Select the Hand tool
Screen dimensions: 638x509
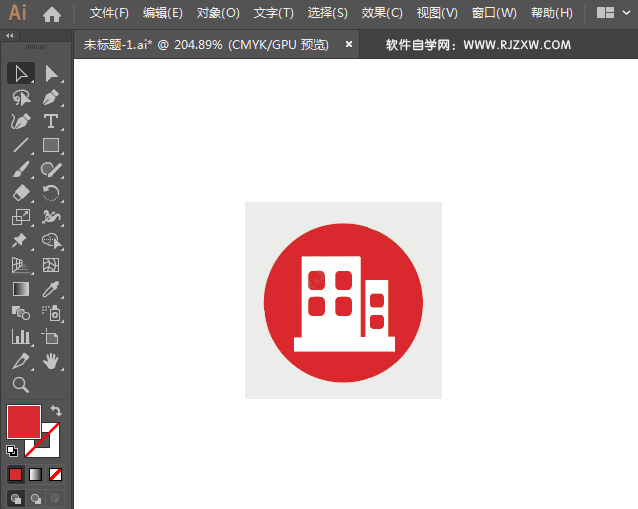[x=51, y=361]
